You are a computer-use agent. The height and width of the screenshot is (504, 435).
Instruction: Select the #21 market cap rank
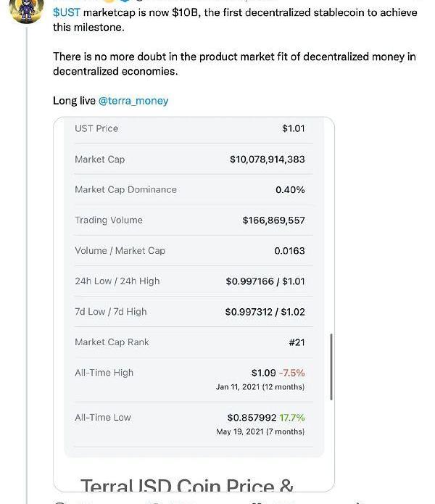click(x=297, y=342)
